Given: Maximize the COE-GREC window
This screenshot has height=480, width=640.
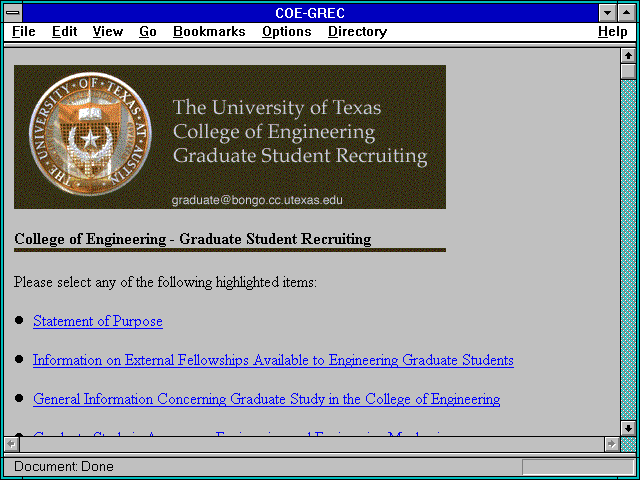Looking at the screenshot, I should tap(627, 13).
